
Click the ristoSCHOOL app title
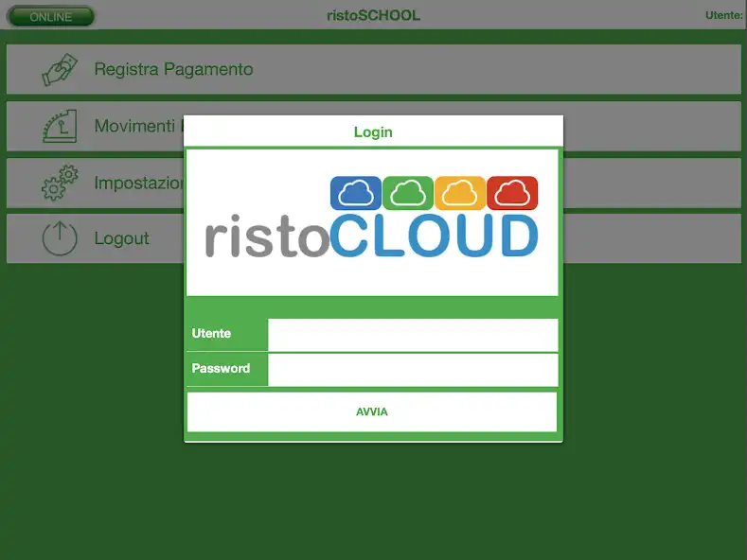[373, 15]
